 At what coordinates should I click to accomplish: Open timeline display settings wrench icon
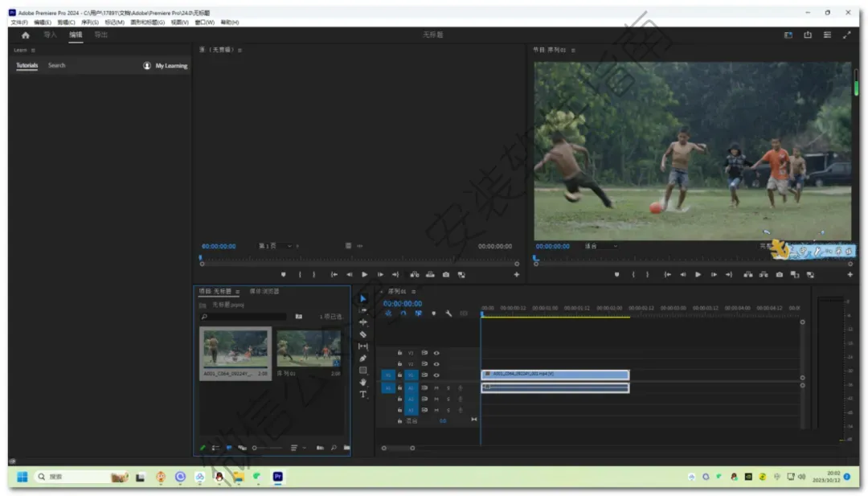point(448,314)
